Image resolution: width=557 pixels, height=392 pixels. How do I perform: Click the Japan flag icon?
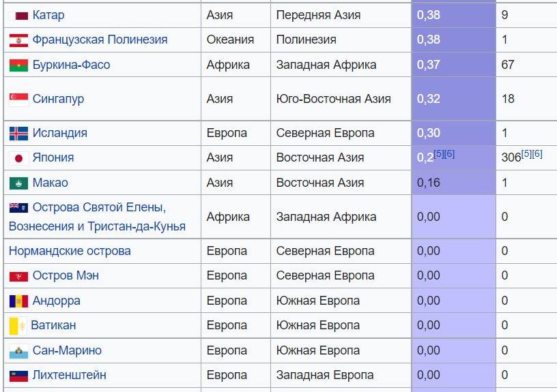pyautogui.click(x=18, y=158)
